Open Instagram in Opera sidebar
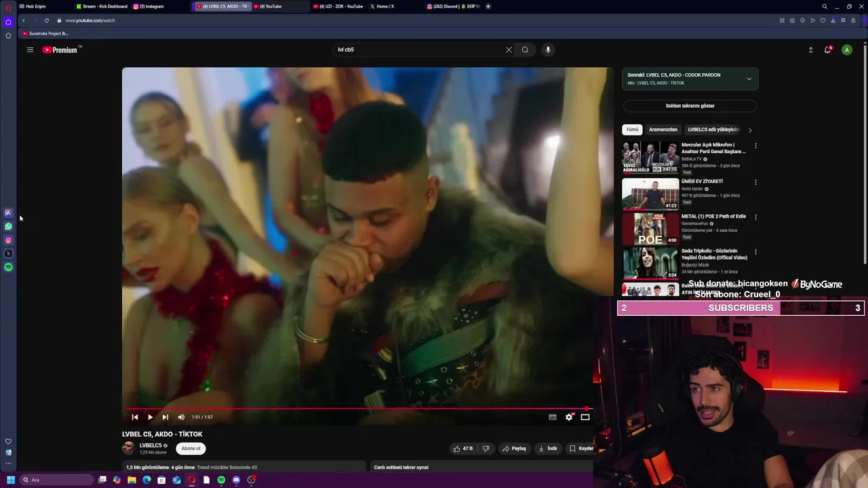The height and width of the screenshot is (488, 868). point(8,240)
